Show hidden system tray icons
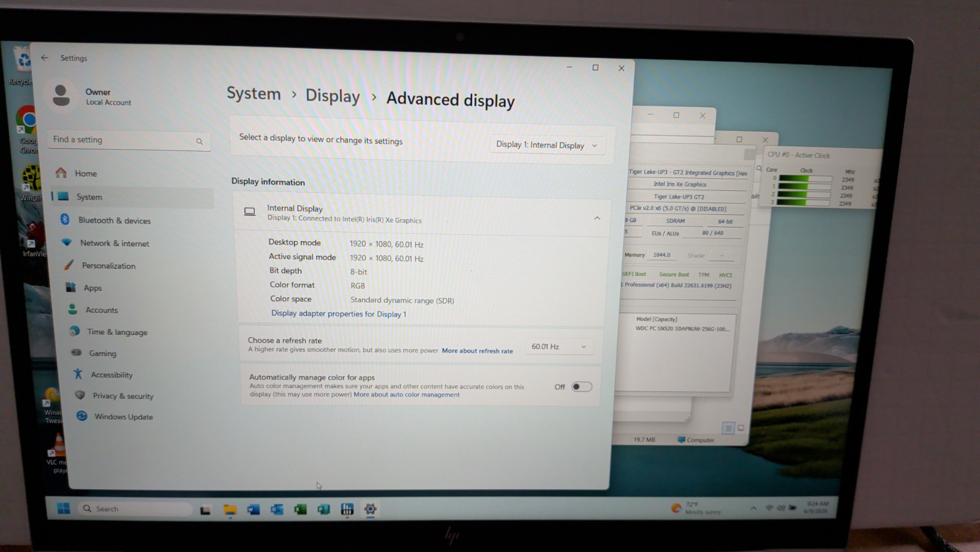980x552 pixels. click(753, 508)
